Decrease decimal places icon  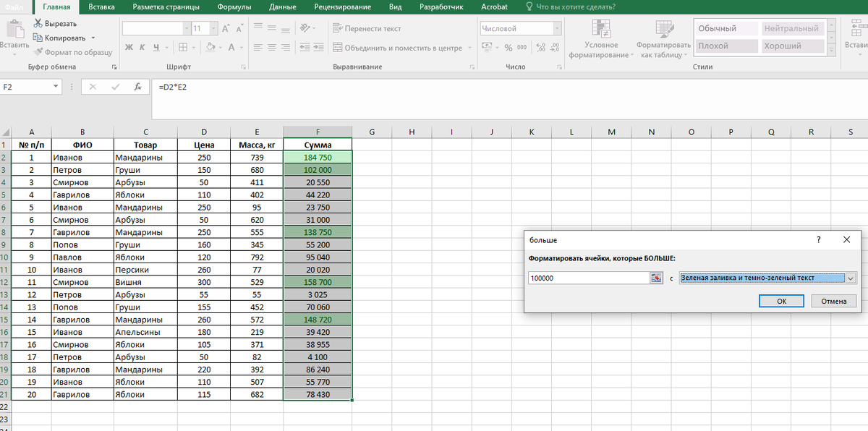coord(555,48)
